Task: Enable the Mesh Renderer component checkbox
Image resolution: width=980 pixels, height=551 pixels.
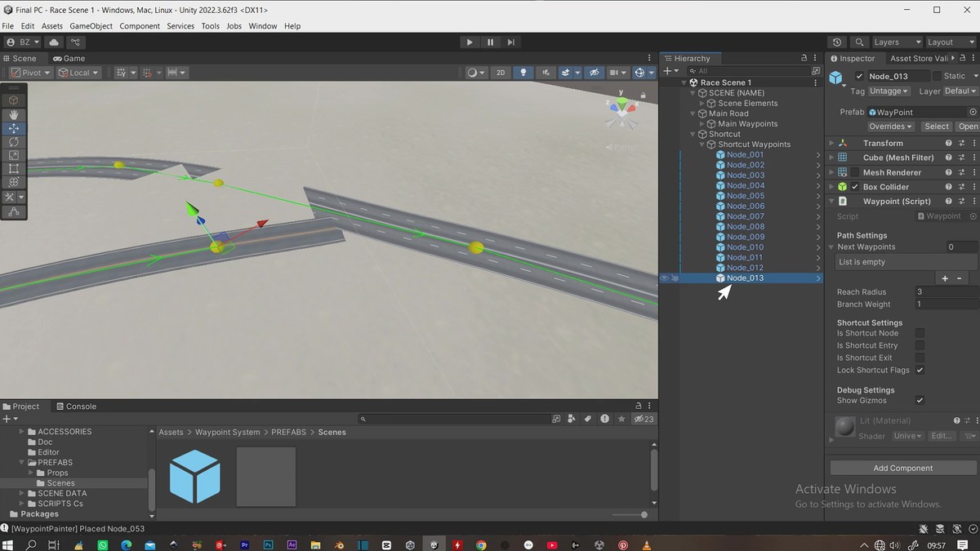Action: point(855,172)
